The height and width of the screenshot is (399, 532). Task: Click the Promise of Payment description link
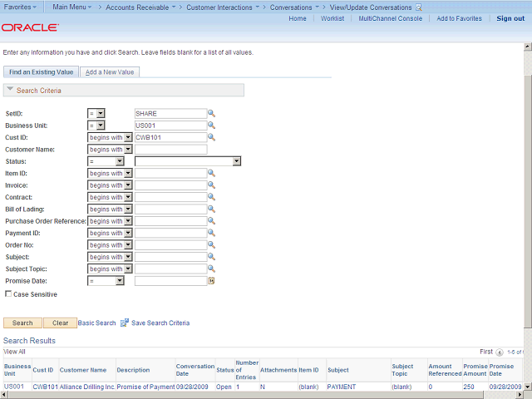(x=145, y=387)
